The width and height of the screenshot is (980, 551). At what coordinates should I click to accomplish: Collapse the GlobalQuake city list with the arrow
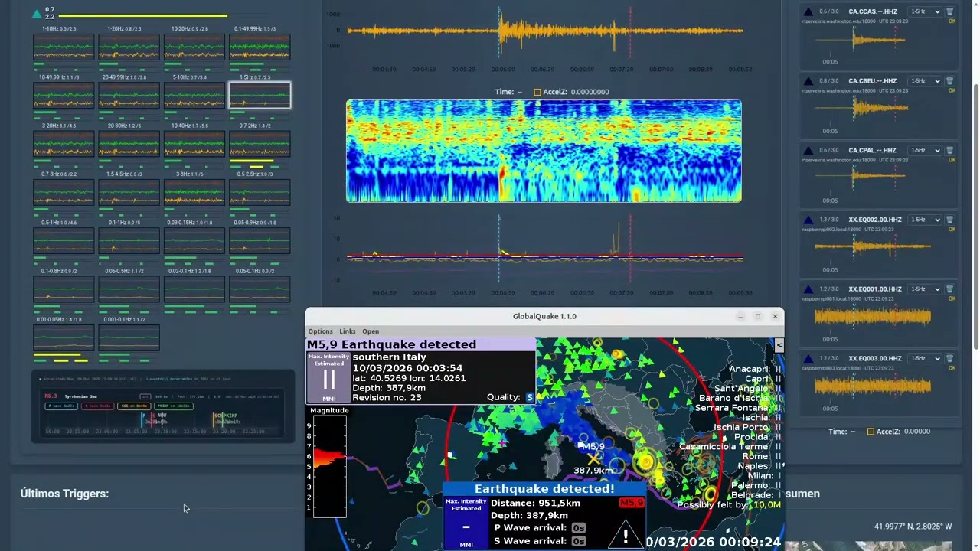(x=779, y=345)
